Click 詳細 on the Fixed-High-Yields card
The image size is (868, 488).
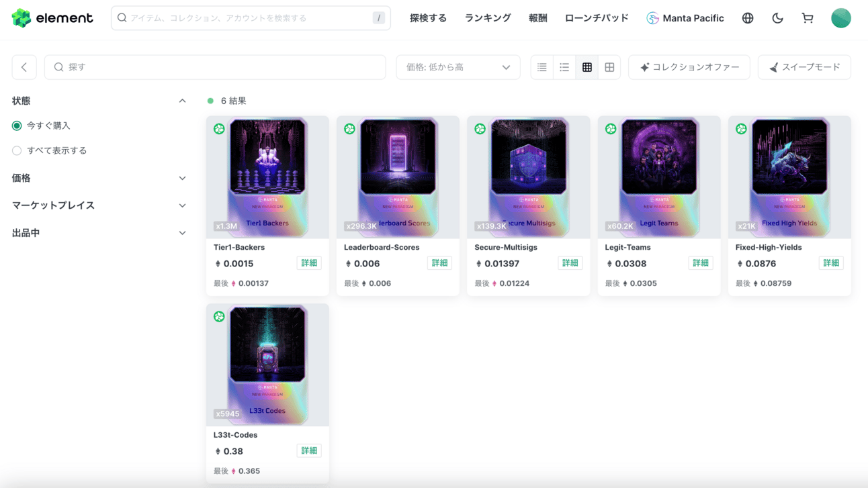click(831, 263)
